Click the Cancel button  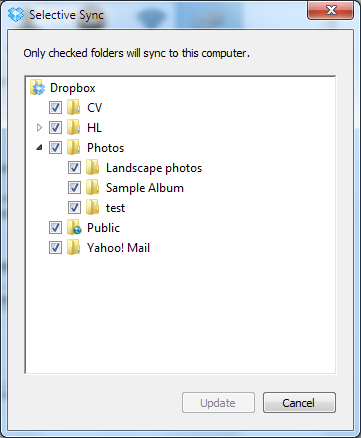299,403
